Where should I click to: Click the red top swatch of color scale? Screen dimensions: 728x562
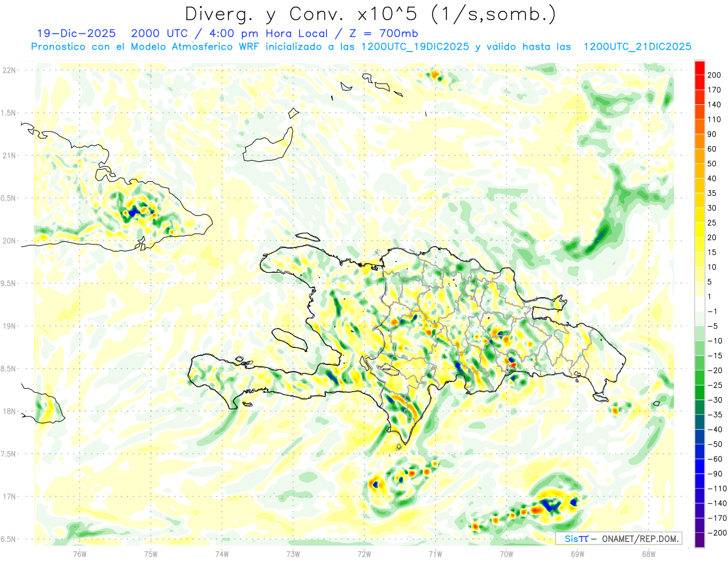click(699, 68)
